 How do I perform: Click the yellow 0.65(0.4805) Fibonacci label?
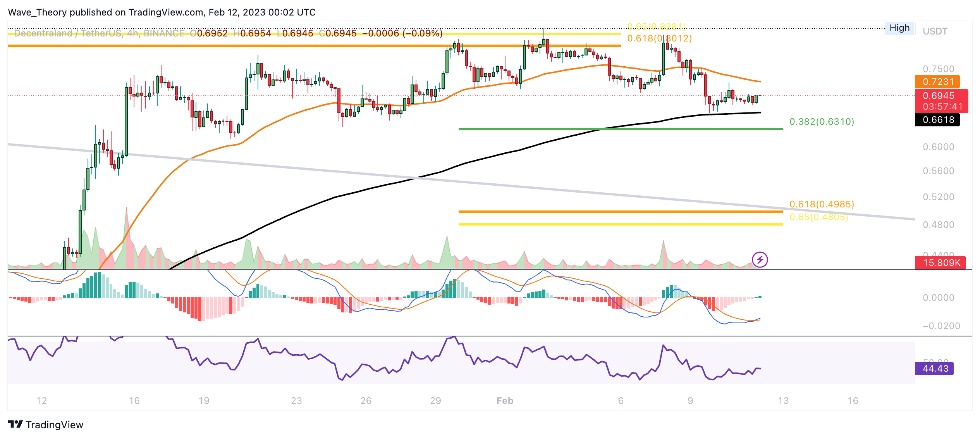(x=818, y=217)
